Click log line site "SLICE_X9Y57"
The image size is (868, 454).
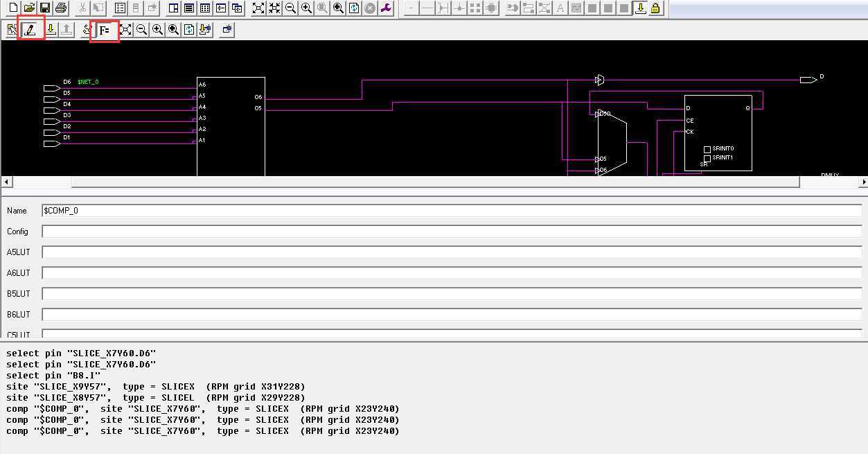coord(156,386)
